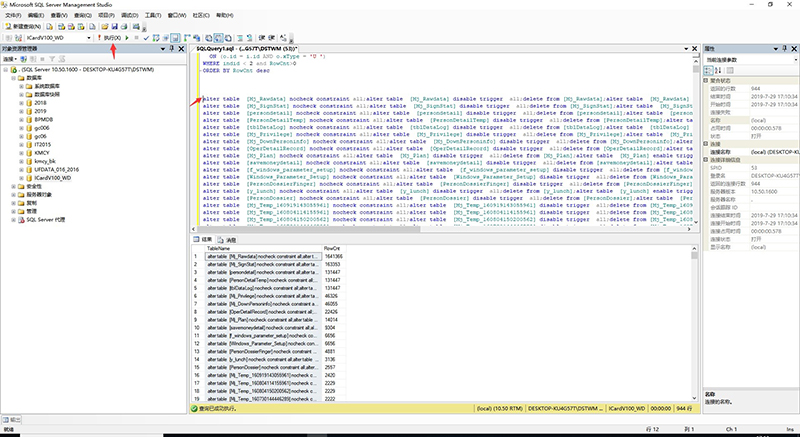The width and height of the screenshot is (800, 437).
Task: Click the RowCnt column header
Action: 334,248
